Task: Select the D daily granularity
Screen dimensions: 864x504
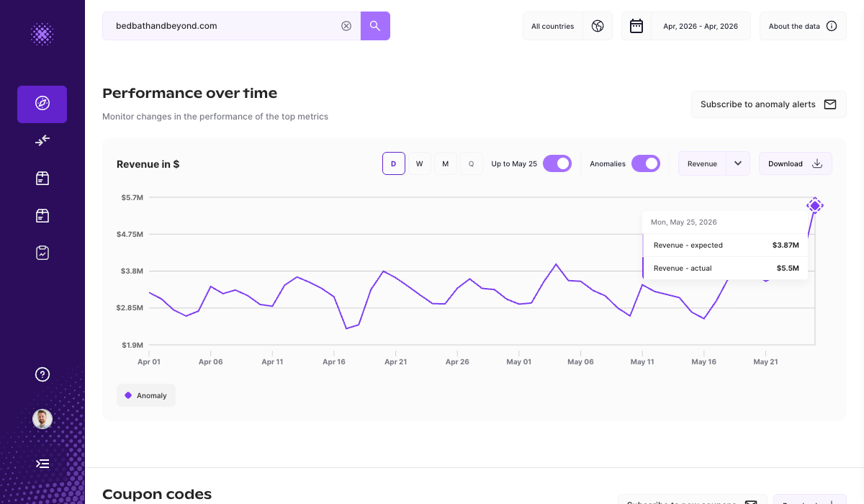Action: point(394,163)
